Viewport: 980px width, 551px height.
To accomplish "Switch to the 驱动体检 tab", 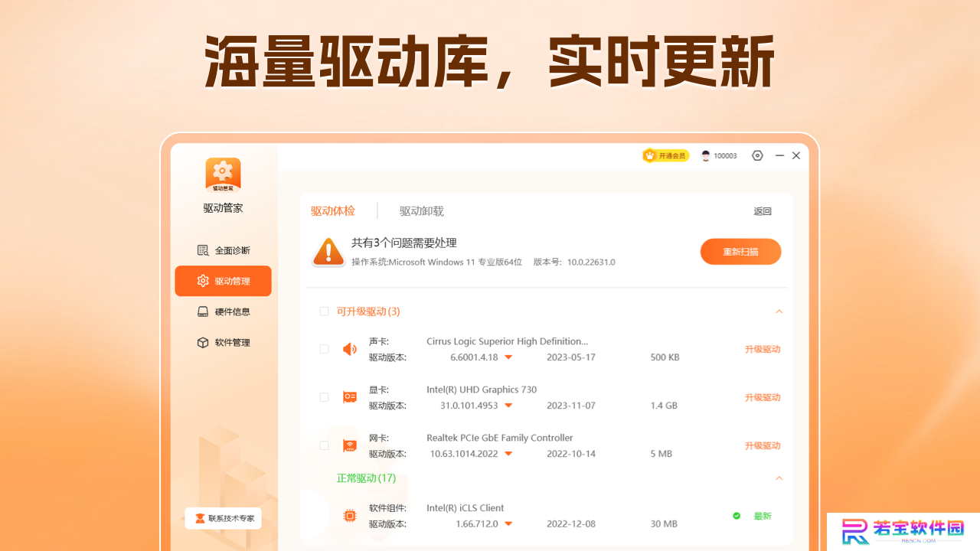I will [x=333, y=211].
